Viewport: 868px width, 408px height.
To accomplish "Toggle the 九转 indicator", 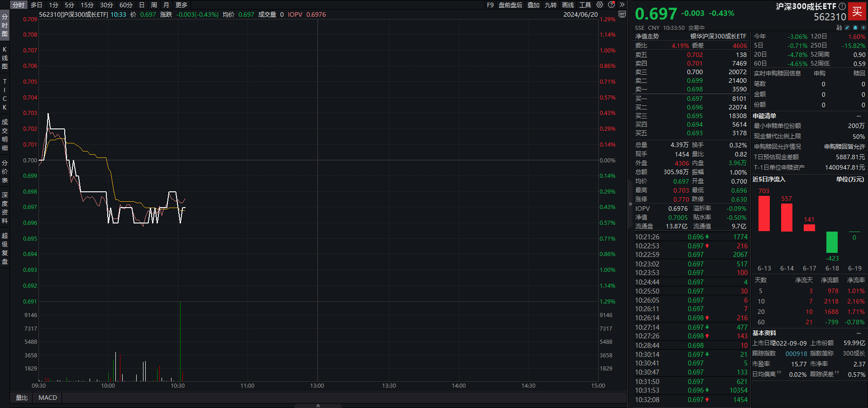I will 551,5.
